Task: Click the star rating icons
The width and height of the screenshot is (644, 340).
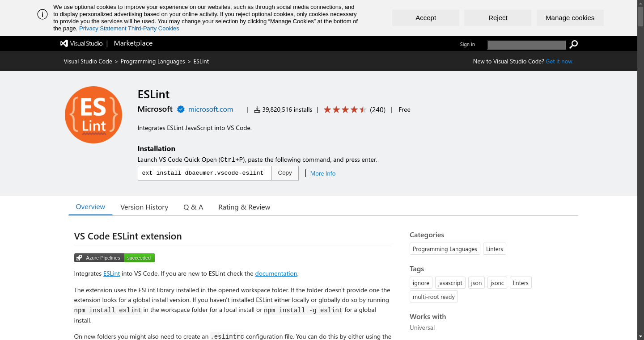Action: pyautogui.click(x=345, y=109)
